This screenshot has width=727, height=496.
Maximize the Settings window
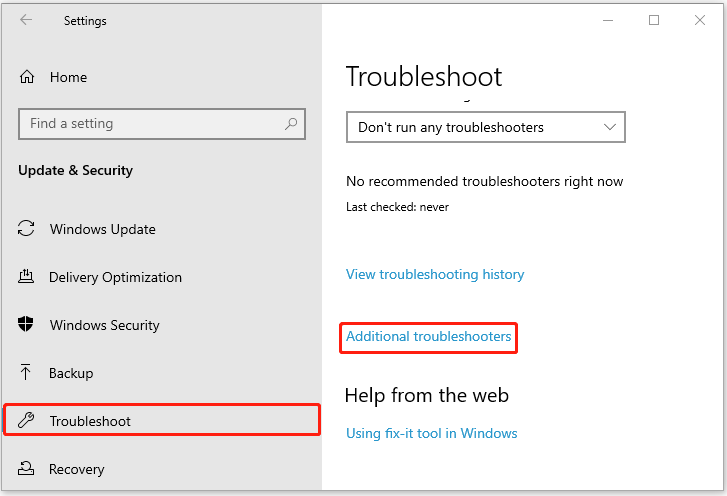pyautogui.click(x=654, y=20)
